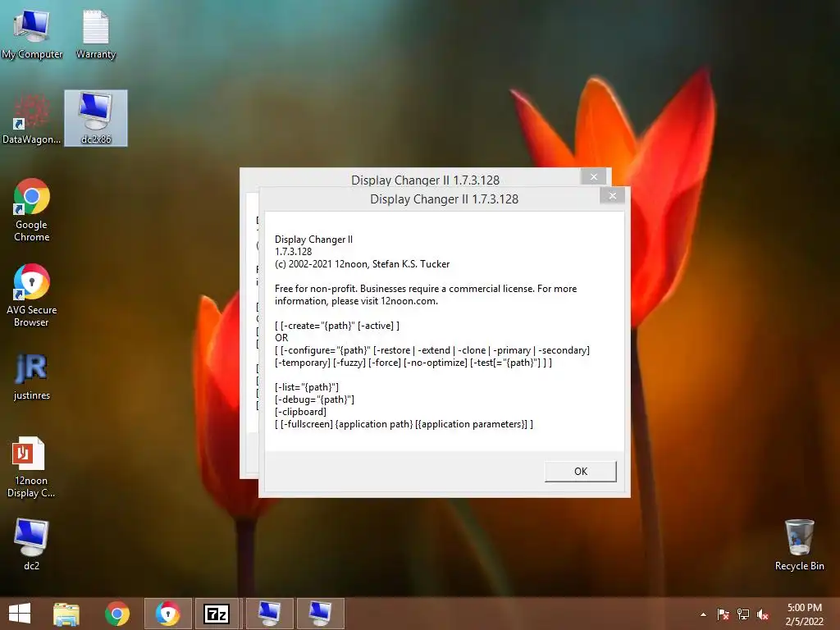Close the front Display Changer II dialog
This screenshot has height=630, width=840.
pos(612,196)
